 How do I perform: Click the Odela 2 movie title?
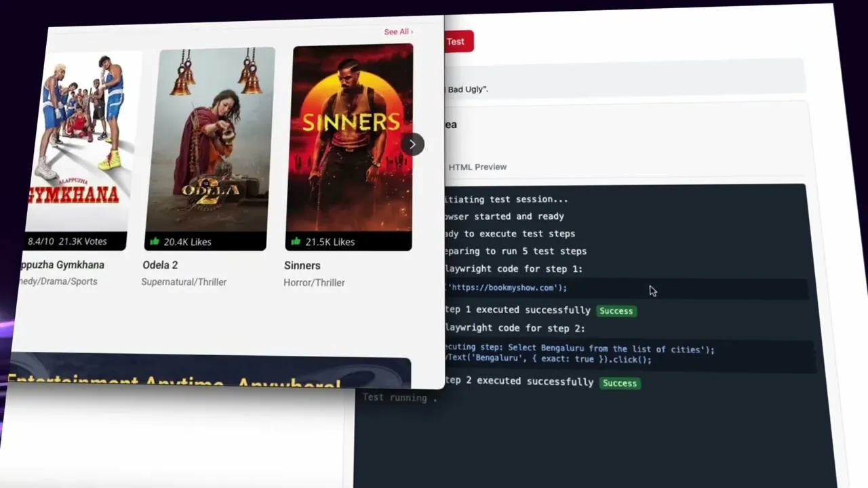160,265
